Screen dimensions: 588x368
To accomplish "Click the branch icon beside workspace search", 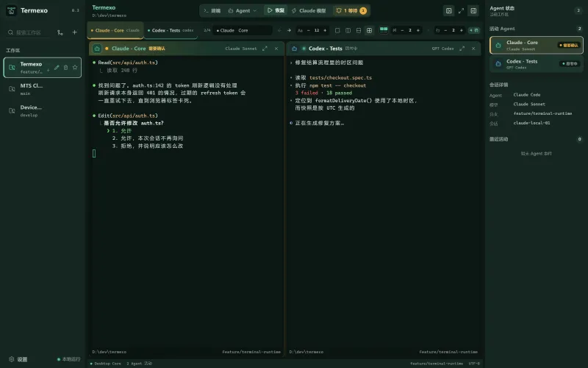I will (60, 32).
